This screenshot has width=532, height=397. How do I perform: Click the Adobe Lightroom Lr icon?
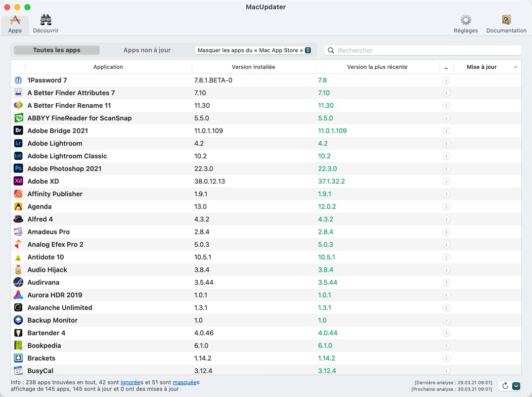(18, 143)
